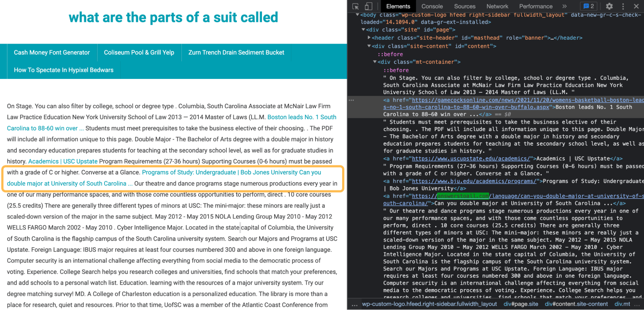Open the Academics | USC Upstate link

tap(63, 161)
